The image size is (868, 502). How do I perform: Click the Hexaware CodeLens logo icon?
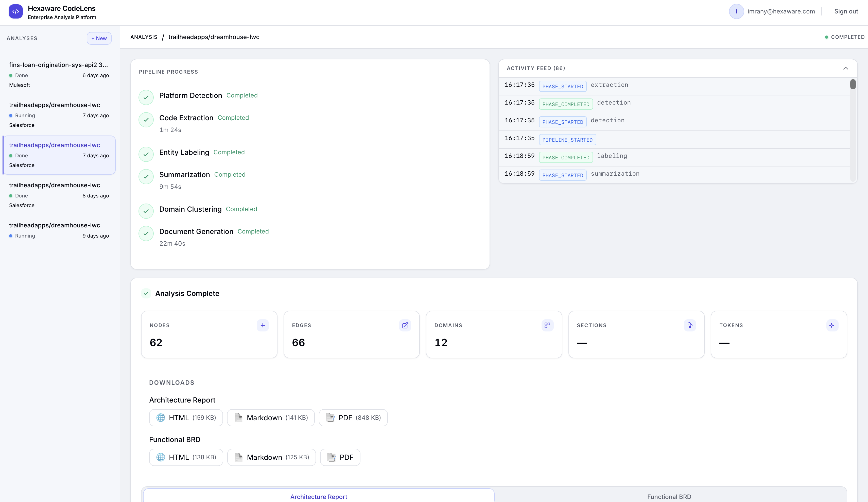click(x=15, y=11)
